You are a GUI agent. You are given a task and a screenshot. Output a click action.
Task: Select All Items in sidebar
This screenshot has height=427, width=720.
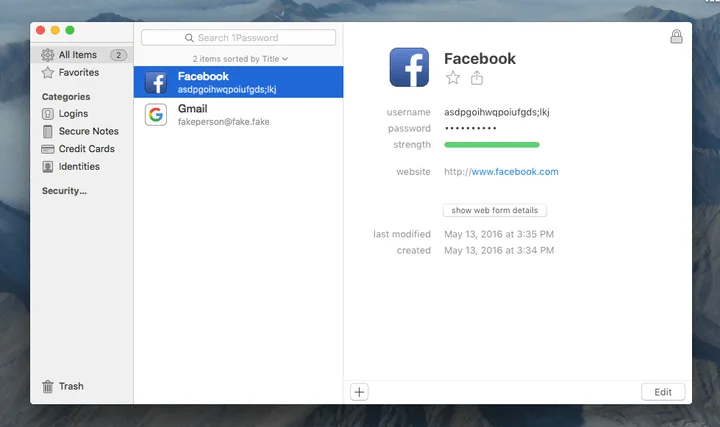click(x=83, y=55)
